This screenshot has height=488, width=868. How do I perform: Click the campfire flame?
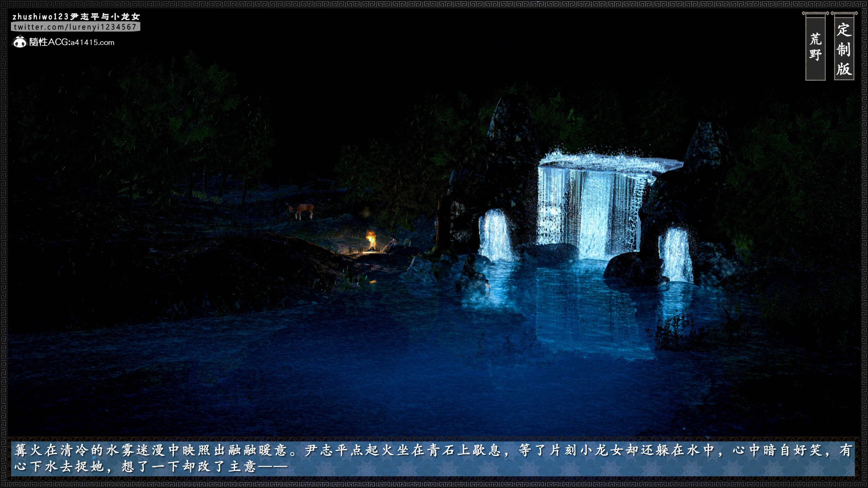pos(371,240)
